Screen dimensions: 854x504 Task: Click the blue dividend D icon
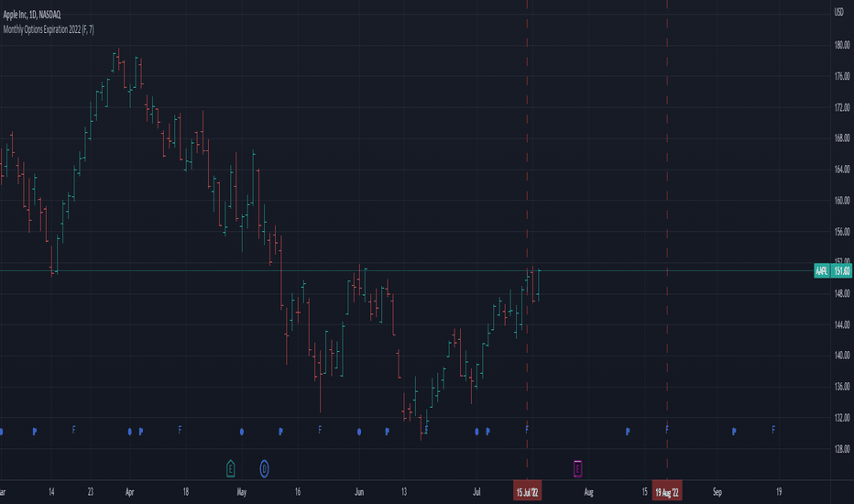tap(264, 468)
